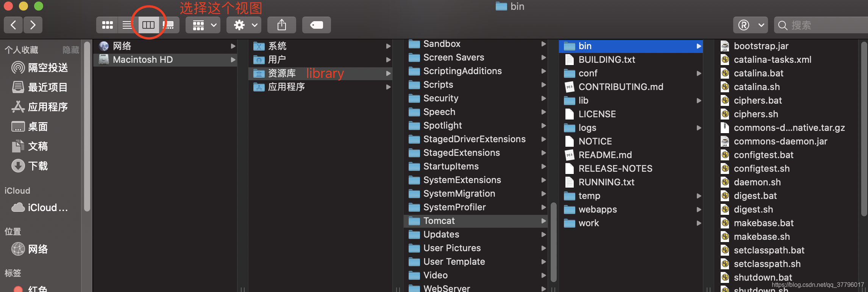Screen dimensions: 868x292
Task: Open 最近项目 in the sidebar
Action: click(40, 87)
